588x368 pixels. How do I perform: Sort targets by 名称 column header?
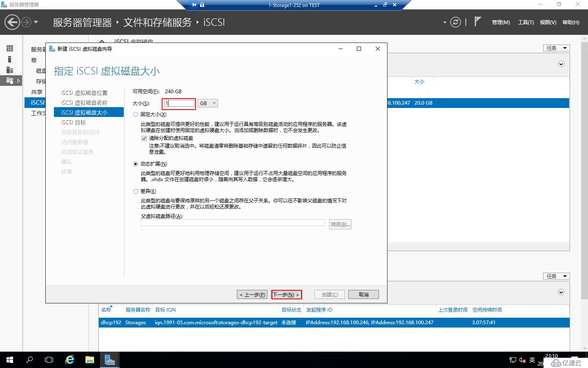click(x=106, y=310)
